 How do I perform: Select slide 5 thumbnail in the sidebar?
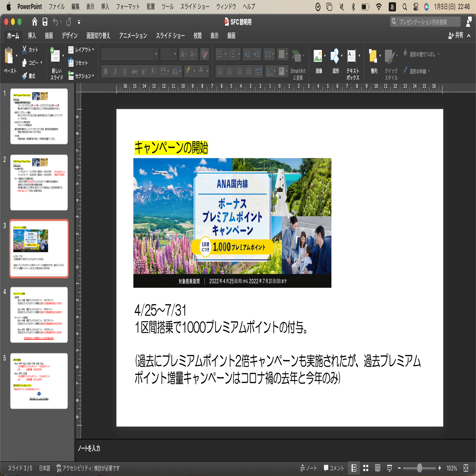click(39, 381)
